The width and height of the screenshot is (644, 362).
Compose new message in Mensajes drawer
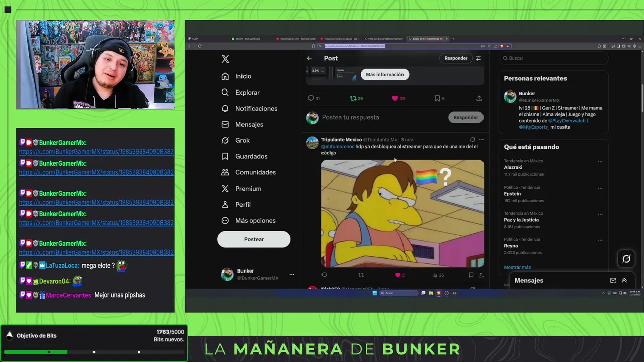click(613, 281)
